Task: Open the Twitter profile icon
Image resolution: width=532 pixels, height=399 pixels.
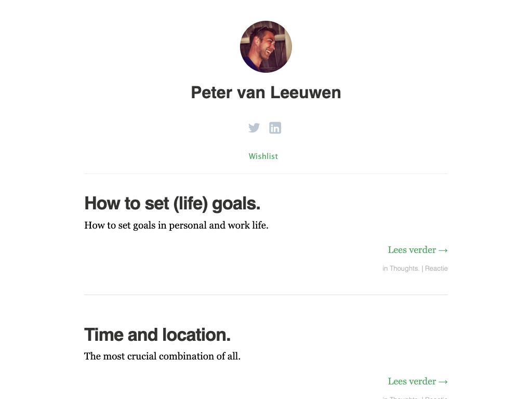Action: [x=254, y=128]
